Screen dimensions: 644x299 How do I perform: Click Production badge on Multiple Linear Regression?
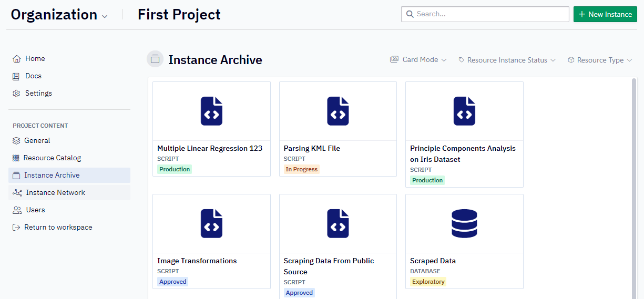[175, 169]
